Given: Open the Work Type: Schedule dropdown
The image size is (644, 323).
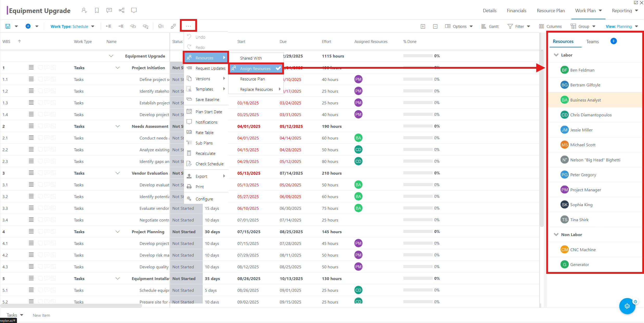Looking at the screenshot, I should [72, 27].
